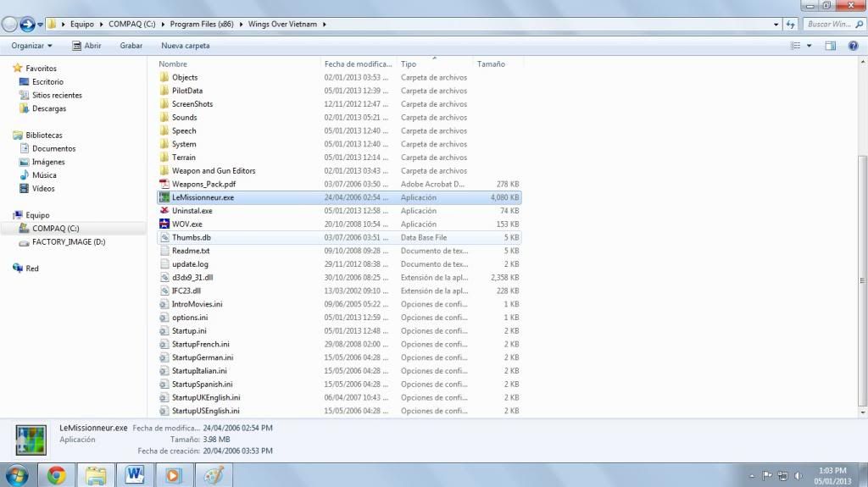Toggle the preview pane icon
The image size is (868, 487).
click(831, 46)
